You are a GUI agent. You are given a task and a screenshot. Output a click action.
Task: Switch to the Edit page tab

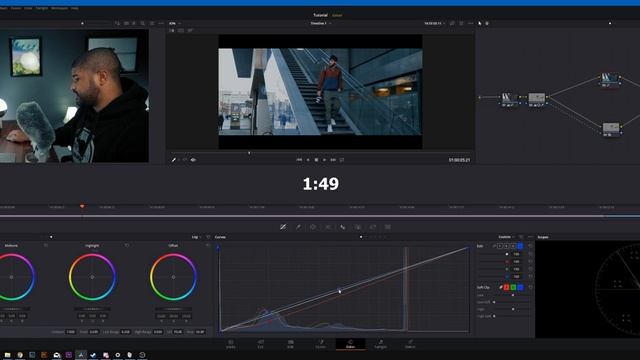pyautogui.click(x=290, y=344)
